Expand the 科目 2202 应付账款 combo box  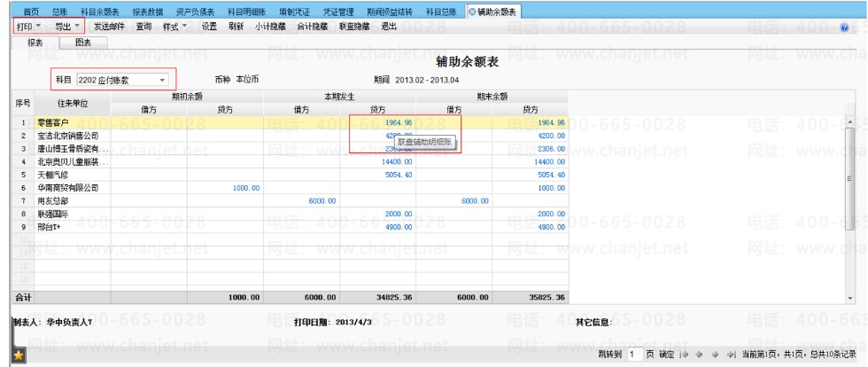point(162,81)
